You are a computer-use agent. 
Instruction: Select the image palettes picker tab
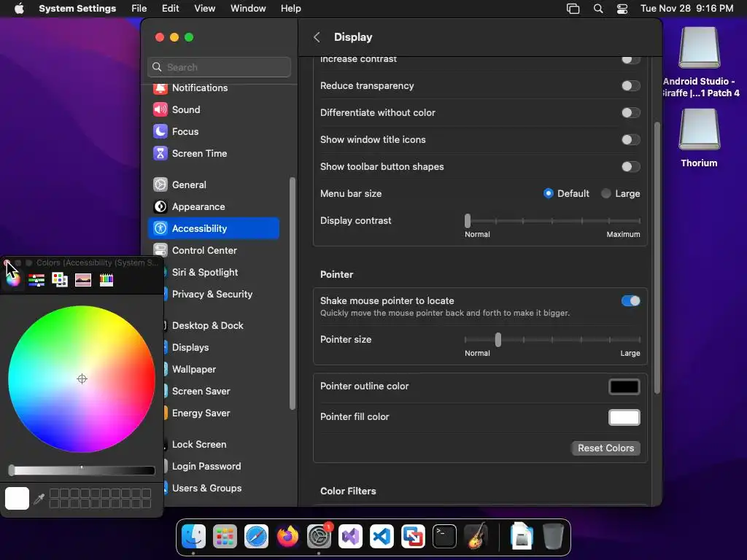[x=83, y=280]
